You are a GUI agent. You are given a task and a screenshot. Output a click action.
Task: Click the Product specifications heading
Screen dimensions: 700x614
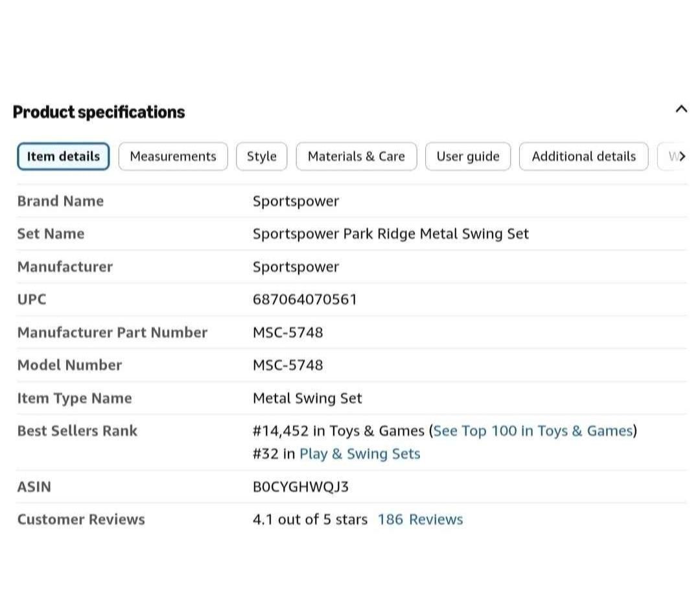point(99,112)
